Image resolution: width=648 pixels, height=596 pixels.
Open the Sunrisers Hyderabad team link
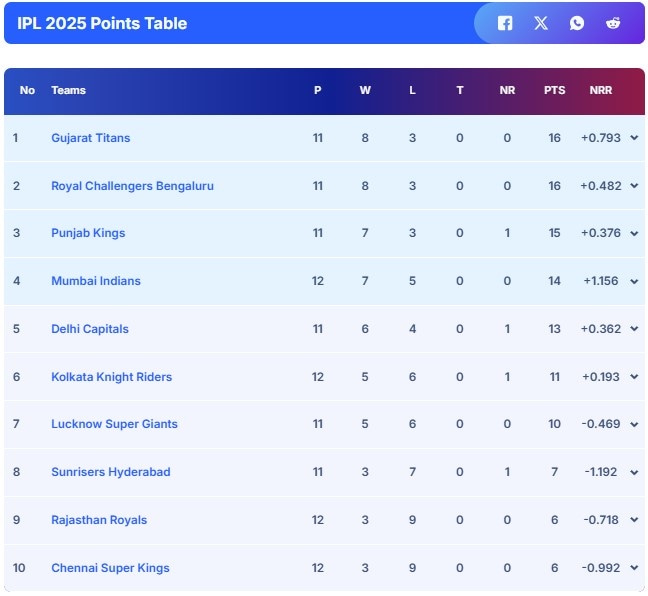pos(111,472)
